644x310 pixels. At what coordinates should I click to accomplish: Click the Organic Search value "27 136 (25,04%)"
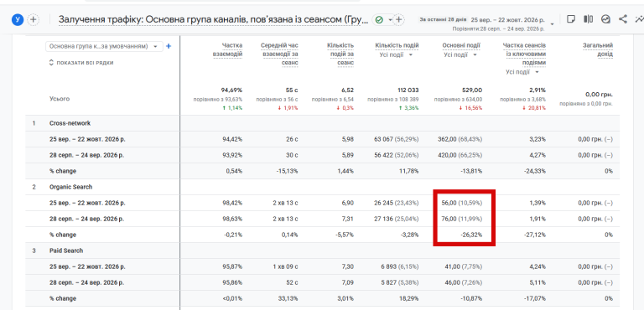[397, 219]
